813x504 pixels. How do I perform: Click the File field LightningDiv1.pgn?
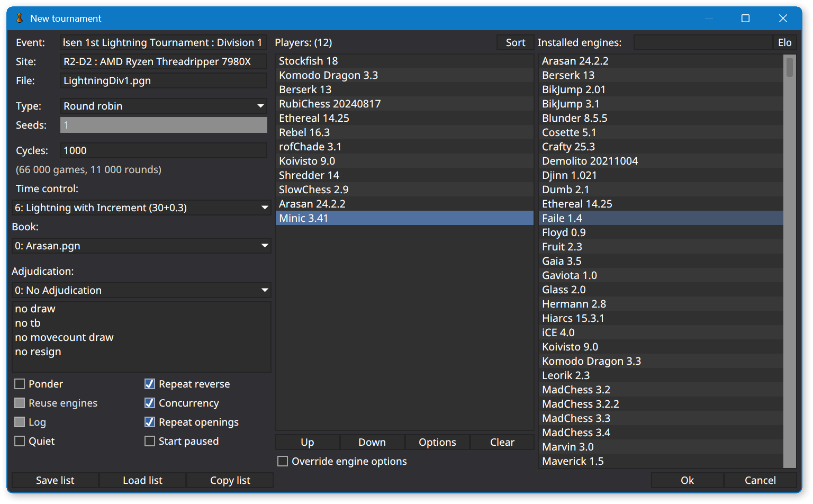[x=164, y=80]
